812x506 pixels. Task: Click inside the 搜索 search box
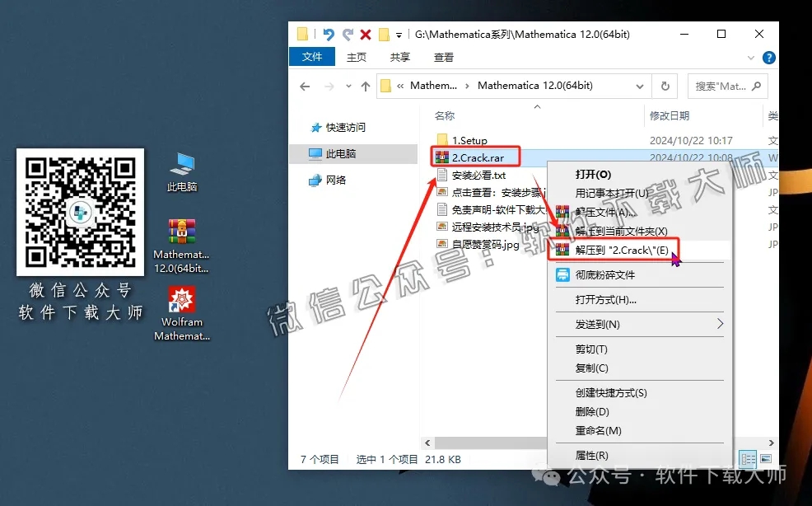pos(721,86)
